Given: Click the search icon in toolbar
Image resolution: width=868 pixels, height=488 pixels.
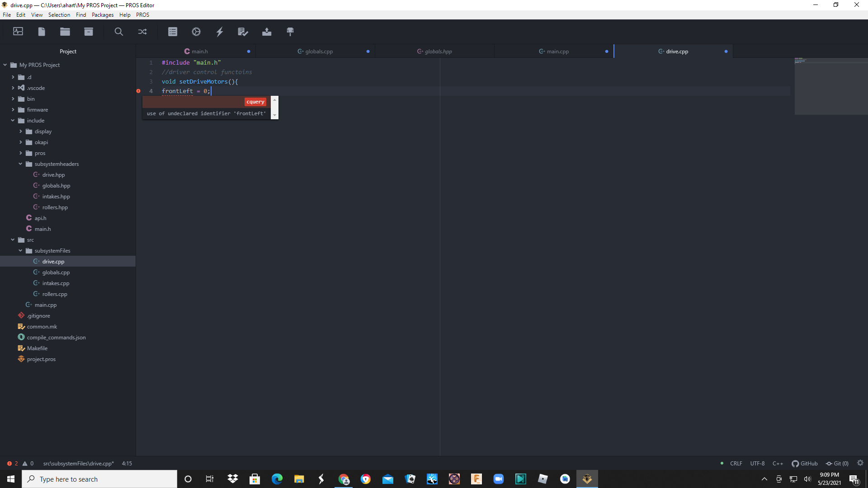Looking at the screenshot, I should pos(118,31).
